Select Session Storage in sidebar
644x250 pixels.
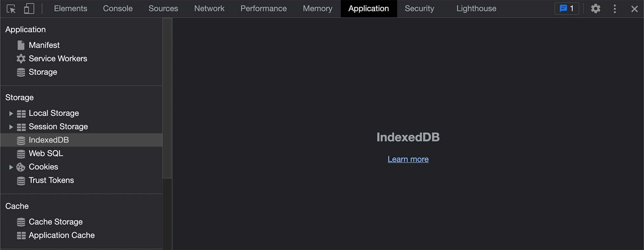[58, 127]
